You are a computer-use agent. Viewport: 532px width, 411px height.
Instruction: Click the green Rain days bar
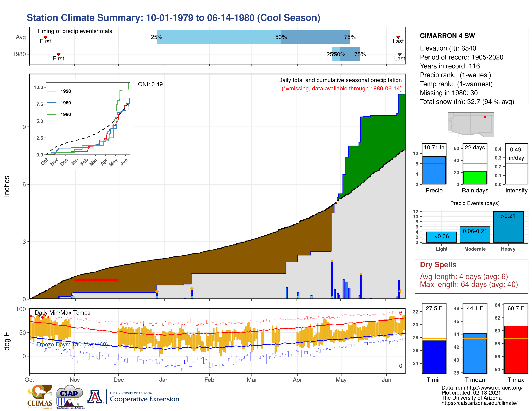coord(475,177)
